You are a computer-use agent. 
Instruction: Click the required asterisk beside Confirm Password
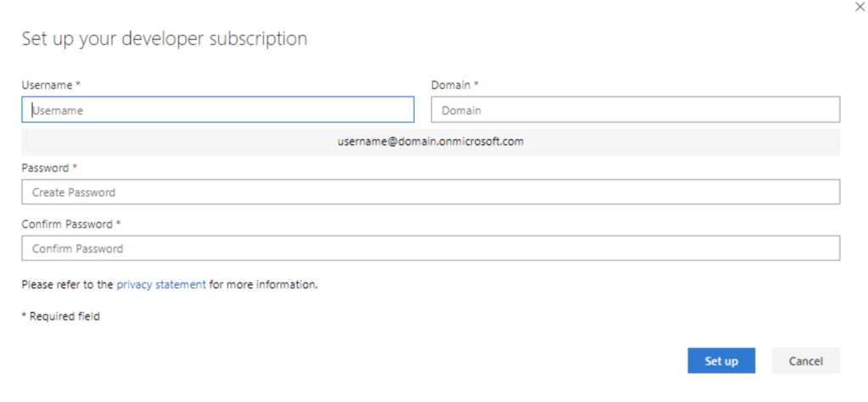click(118, 224)
